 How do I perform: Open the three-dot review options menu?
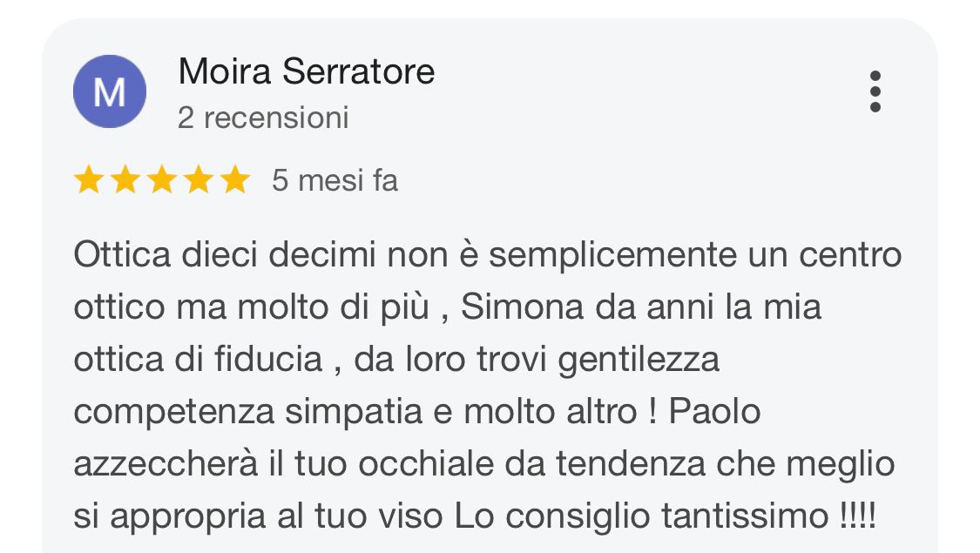pos(875,91)
